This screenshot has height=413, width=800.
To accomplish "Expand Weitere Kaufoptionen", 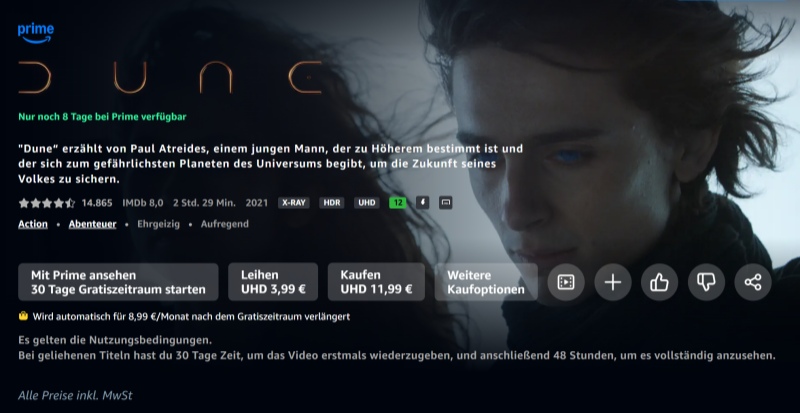I will pyautogui.click(x=486, y=282).
